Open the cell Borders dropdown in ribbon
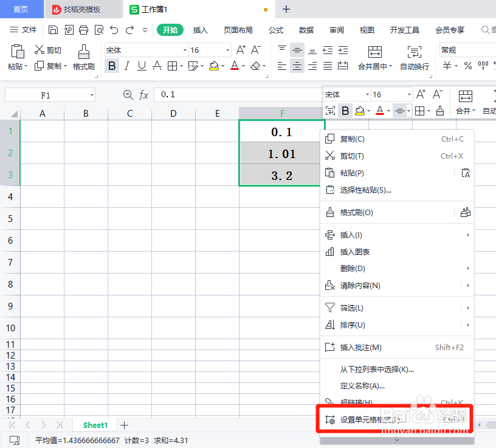496x448 pixels. click(x=182, y=66)
